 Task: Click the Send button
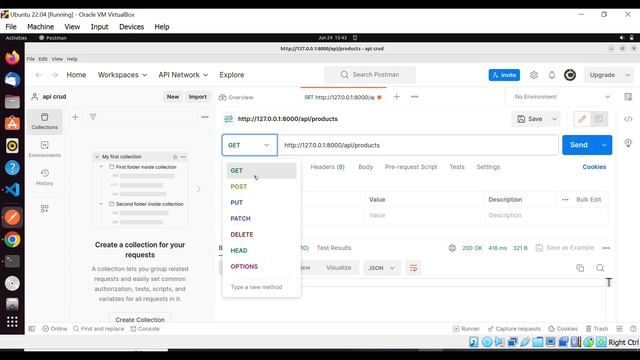point(579,145)
